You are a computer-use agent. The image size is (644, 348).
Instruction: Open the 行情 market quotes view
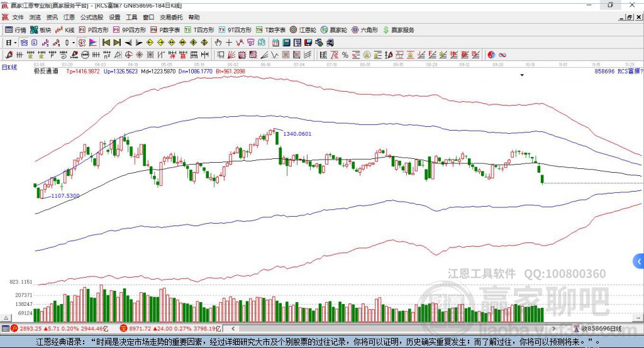pos(15,30)
